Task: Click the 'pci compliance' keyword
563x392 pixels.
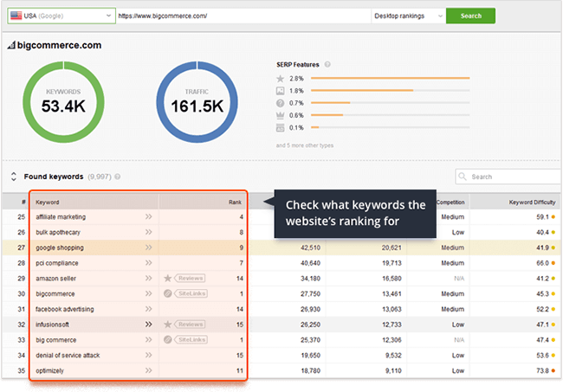Action: coord(56,263)
